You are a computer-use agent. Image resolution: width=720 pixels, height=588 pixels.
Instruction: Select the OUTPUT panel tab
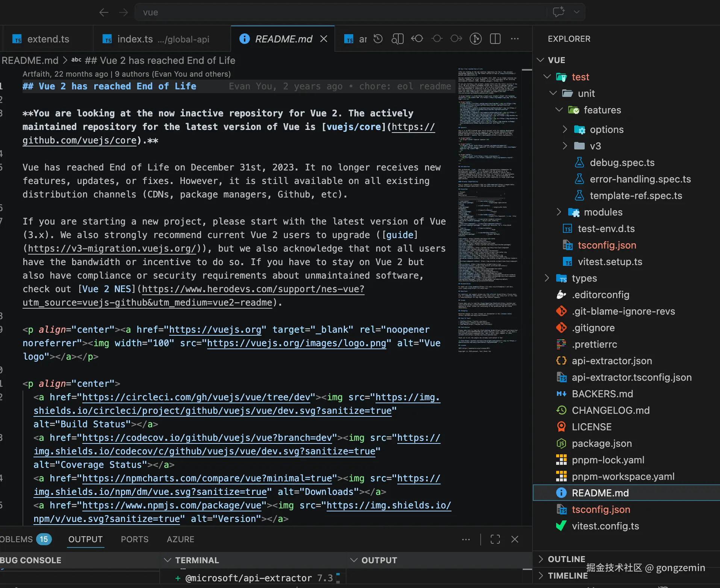point(85,539)
